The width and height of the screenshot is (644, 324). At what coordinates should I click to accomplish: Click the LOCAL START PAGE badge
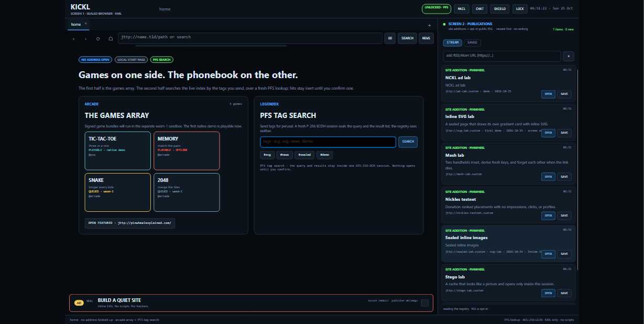(x=131, y=60)
